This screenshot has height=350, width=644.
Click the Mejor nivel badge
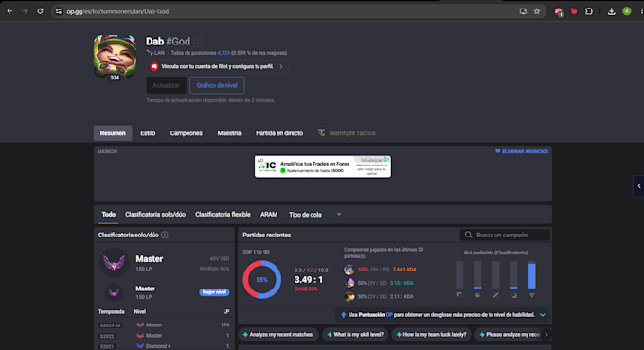[214, 292]
